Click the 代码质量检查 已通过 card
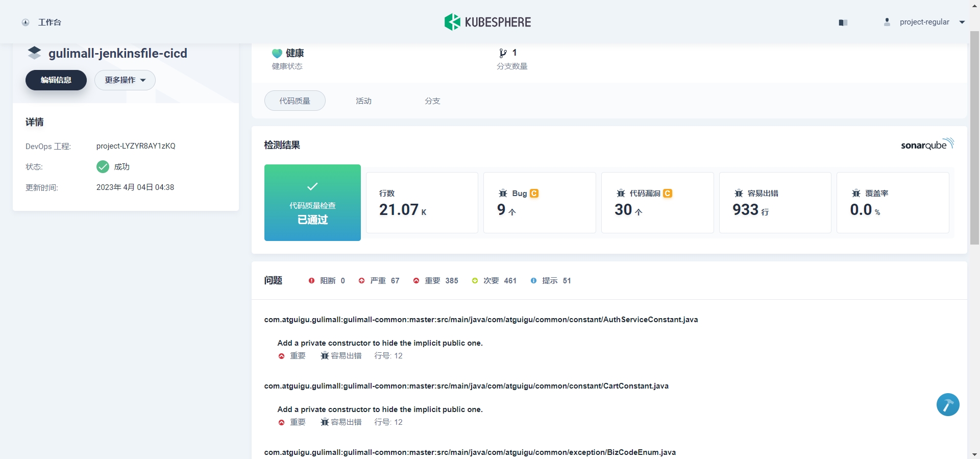Viewport: 980px width, 459px height. [312, 203]
